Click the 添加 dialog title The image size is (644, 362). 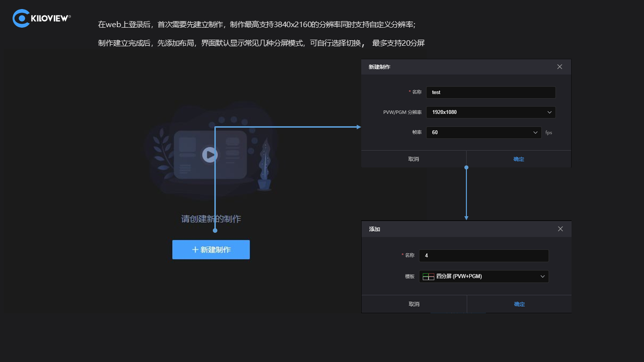tap(374, 229)
